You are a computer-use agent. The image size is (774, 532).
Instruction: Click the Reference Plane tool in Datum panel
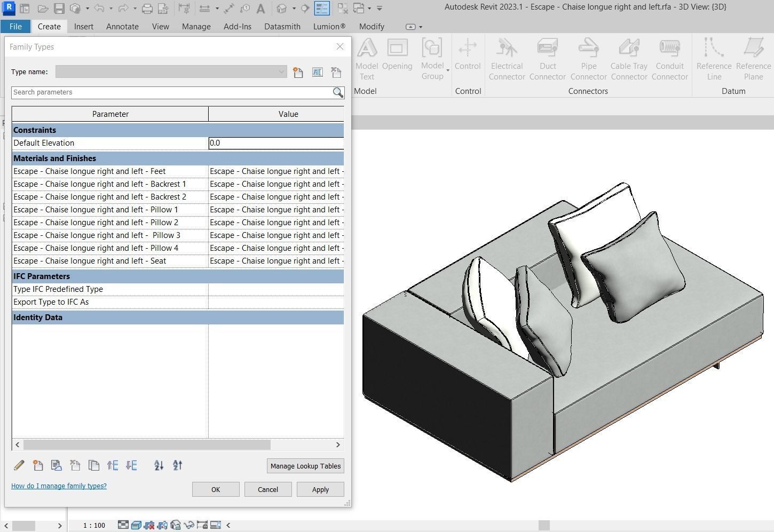coord(754,59)
